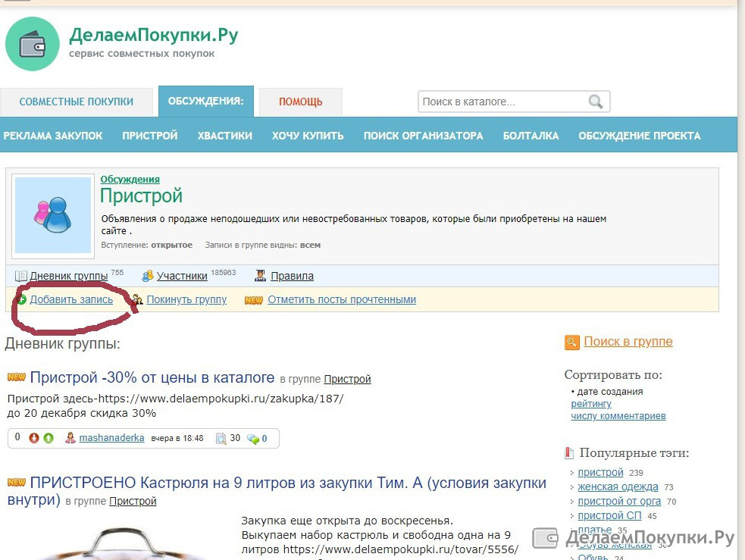
Task: Open Обсуждение проекта section
Action: click(x=640, y=136)
